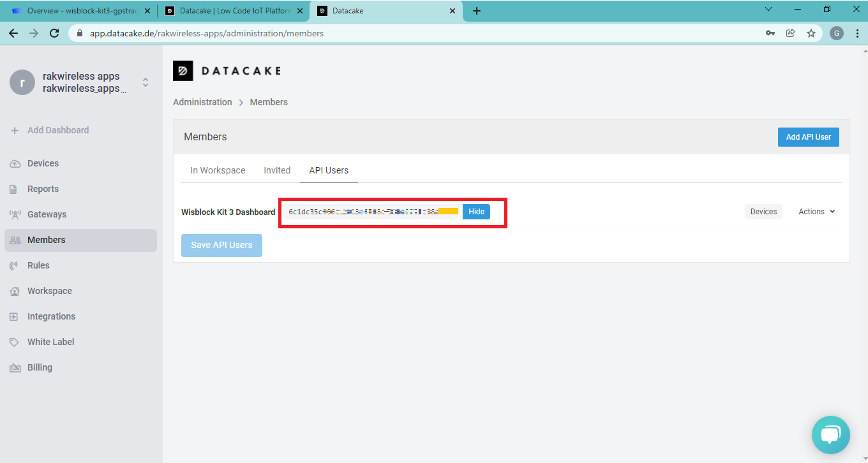
Task: Click the API token text field
Action: (373, 212)
